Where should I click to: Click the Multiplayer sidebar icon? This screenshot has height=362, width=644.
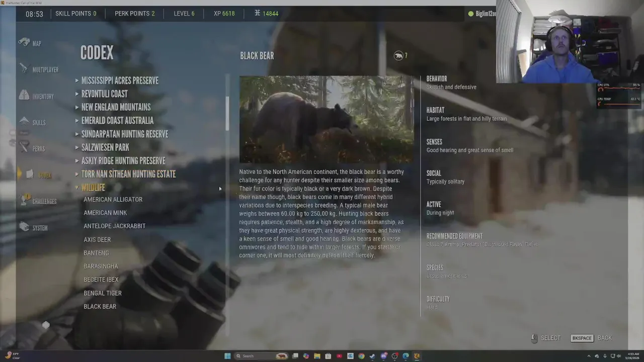point(24,68)
